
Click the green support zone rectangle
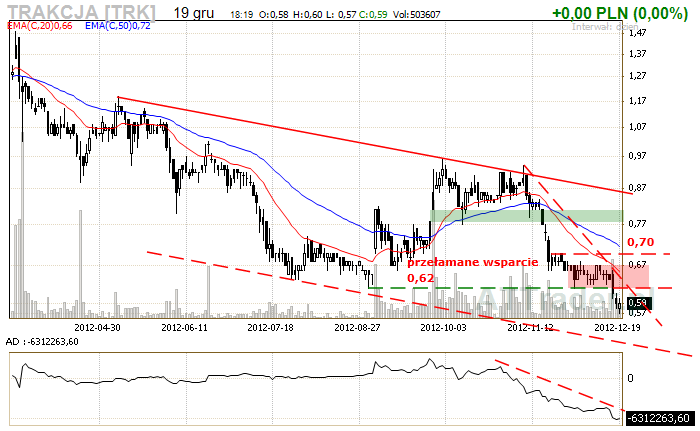pyautogui.click(x=527, y=216)
